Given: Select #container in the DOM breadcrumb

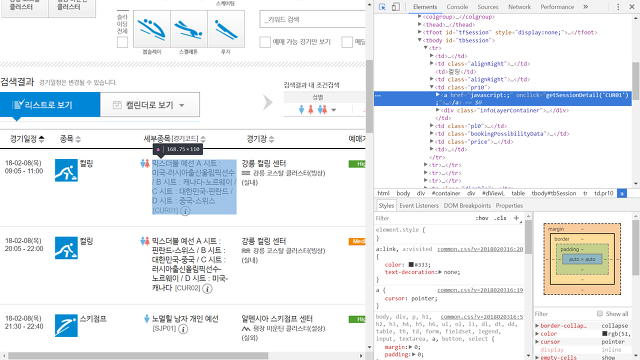Looking at the screenshot, I should [x=445, y=193].
